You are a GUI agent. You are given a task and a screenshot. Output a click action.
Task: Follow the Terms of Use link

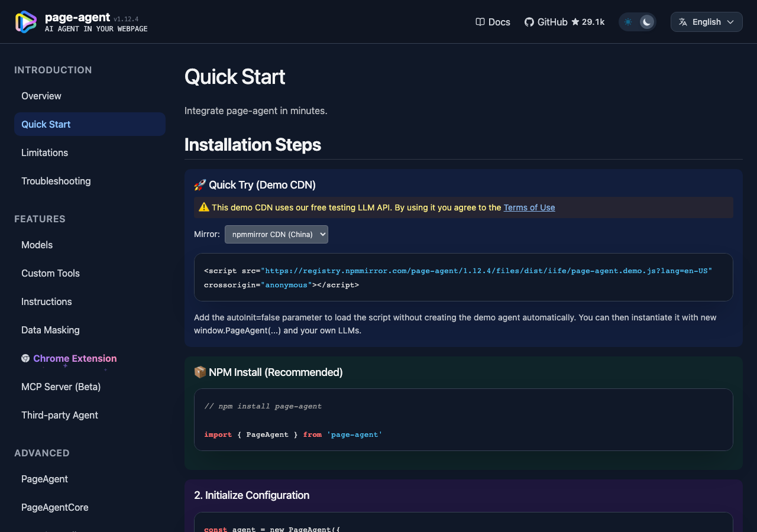pyautogui.click(x=529, y=207)
